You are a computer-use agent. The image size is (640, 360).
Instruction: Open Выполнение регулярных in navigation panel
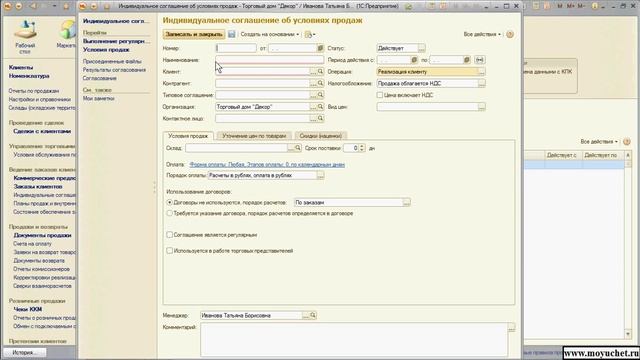coord(116,41)
